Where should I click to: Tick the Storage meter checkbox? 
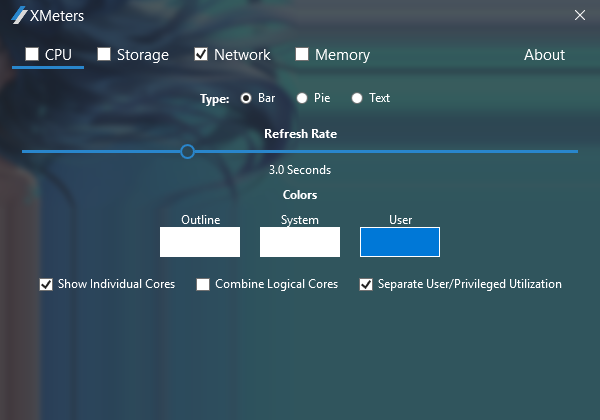[104, 54]
